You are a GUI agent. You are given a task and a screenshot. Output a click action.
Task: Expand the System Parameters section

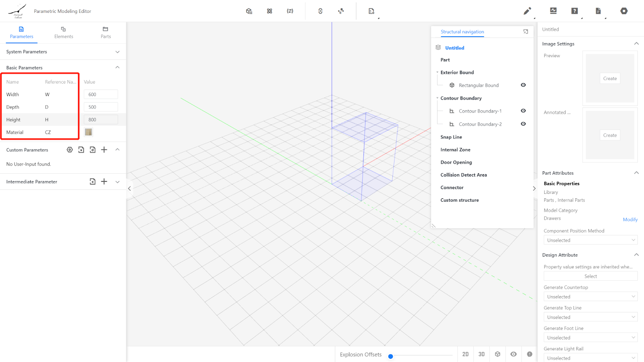[118, 52]
